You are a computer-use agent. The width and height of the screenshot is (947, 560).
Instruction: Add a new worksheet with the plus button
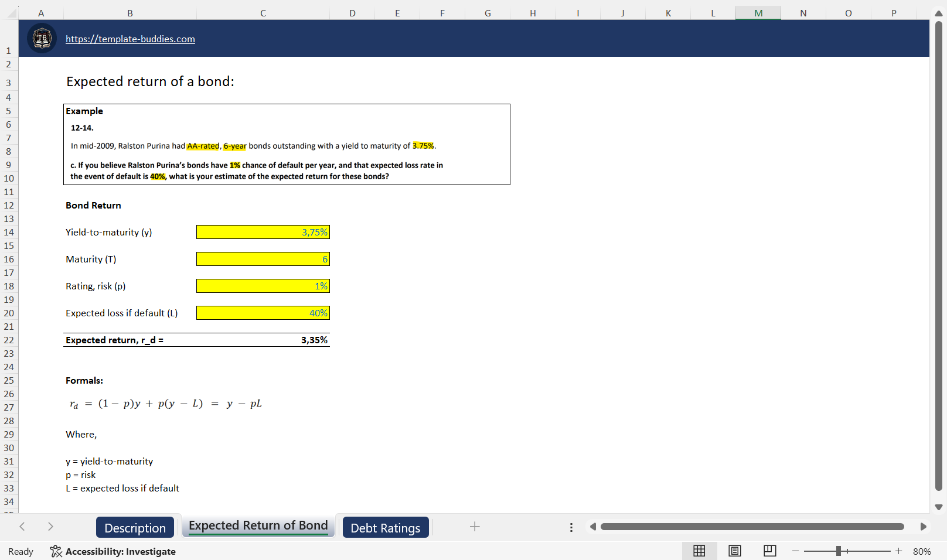pyautogui.click(x=474, y=527)
